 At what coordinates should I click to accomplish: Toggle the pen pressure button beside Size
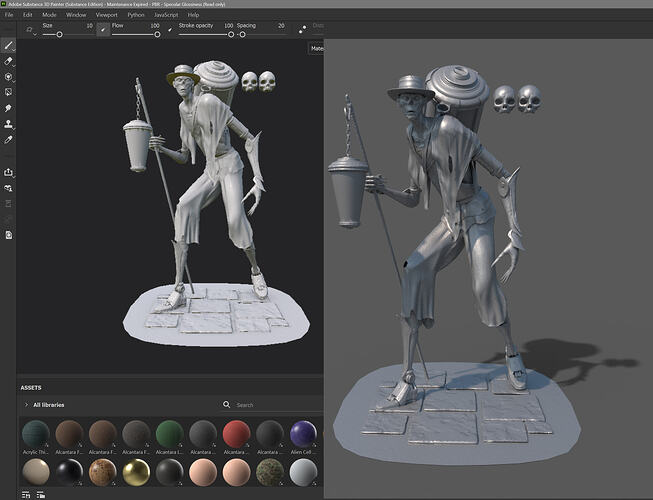pyautogui.click(x=104, y=30)
